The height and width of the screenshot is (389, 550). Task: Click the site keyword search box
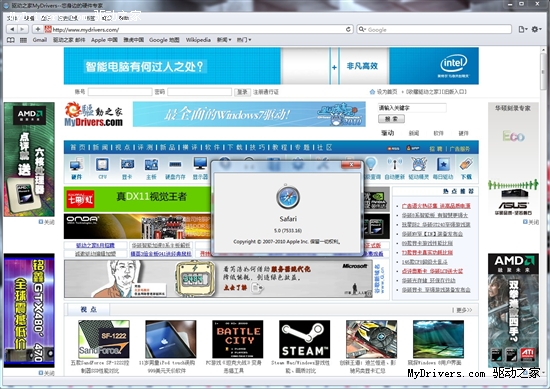tap(412, 108)
